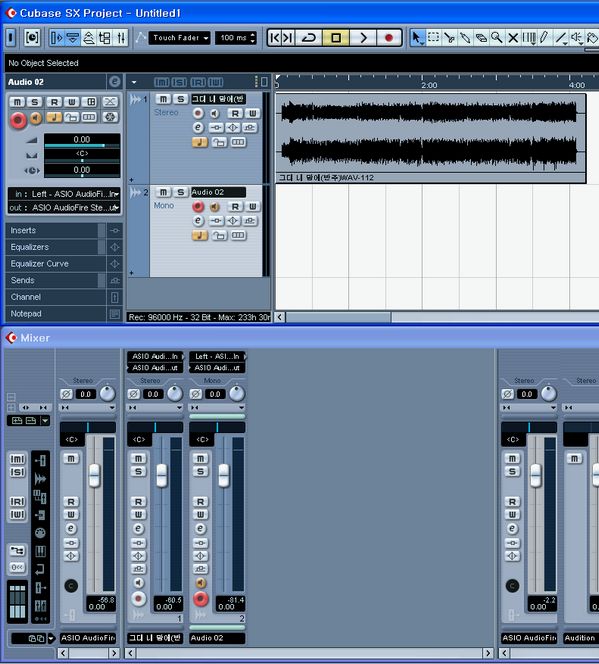599x664 pixels.
Task: Adjust Inspector volume slider at 0.00
Action: (82, 141)
